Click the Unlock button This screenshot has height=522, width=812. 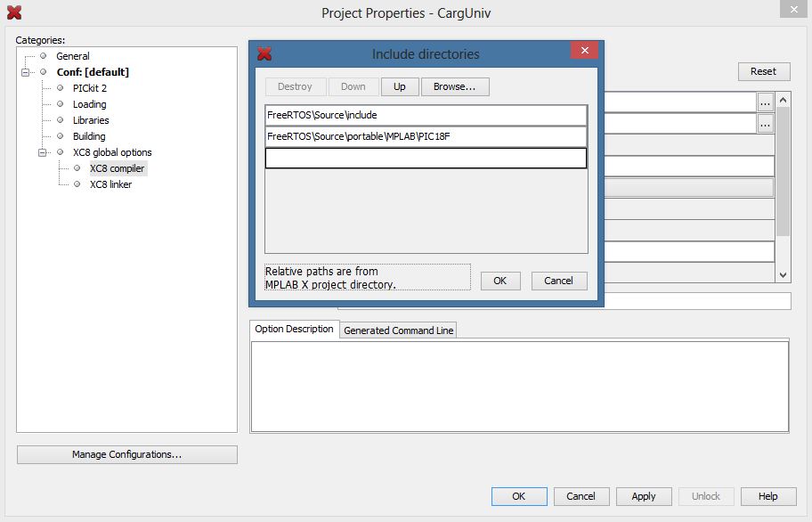tap(706, 496)
